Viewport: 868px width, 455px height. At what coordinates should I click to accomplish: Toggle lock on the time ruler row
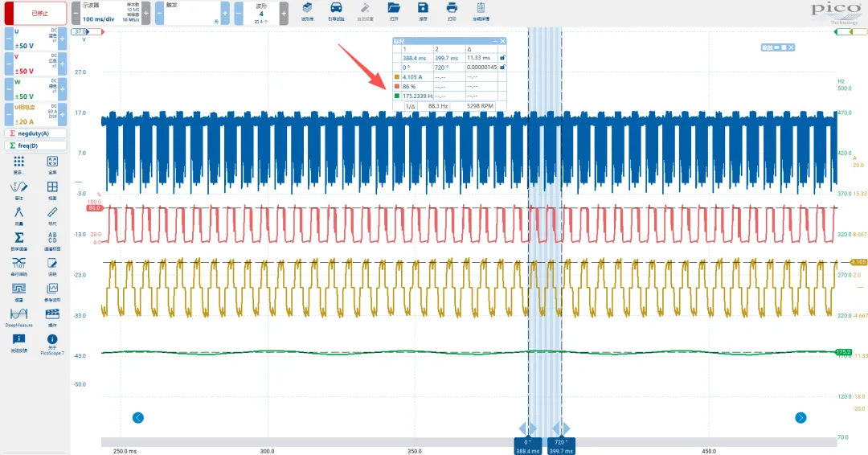[502, 58]
